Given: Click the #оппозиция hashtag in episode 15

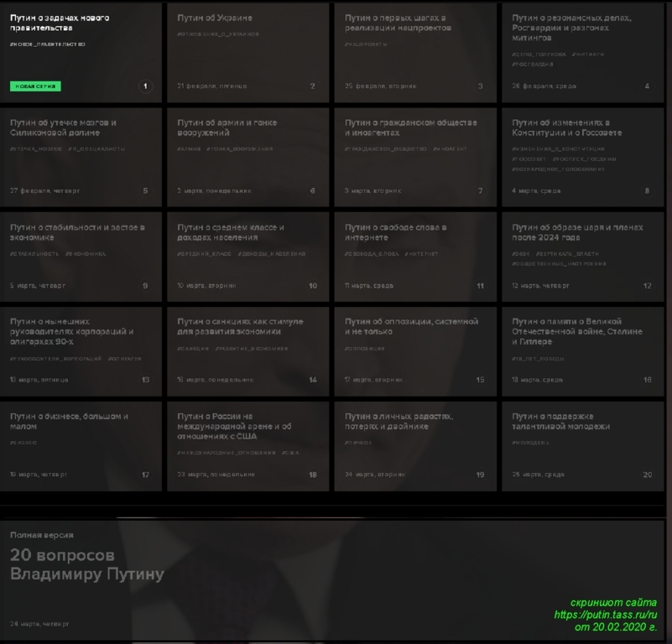Looking at the screenshot, I should (x=365, y=348).
